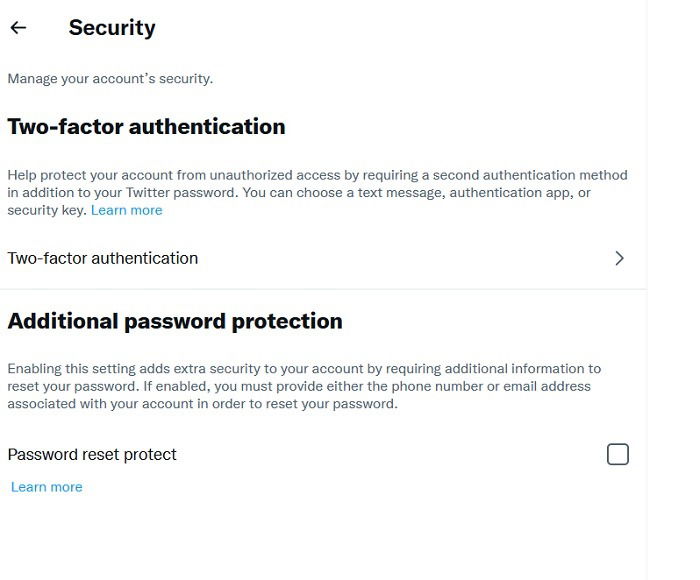Click the words Twitter password in description
The image size is (700, 580).
[180, 193]
